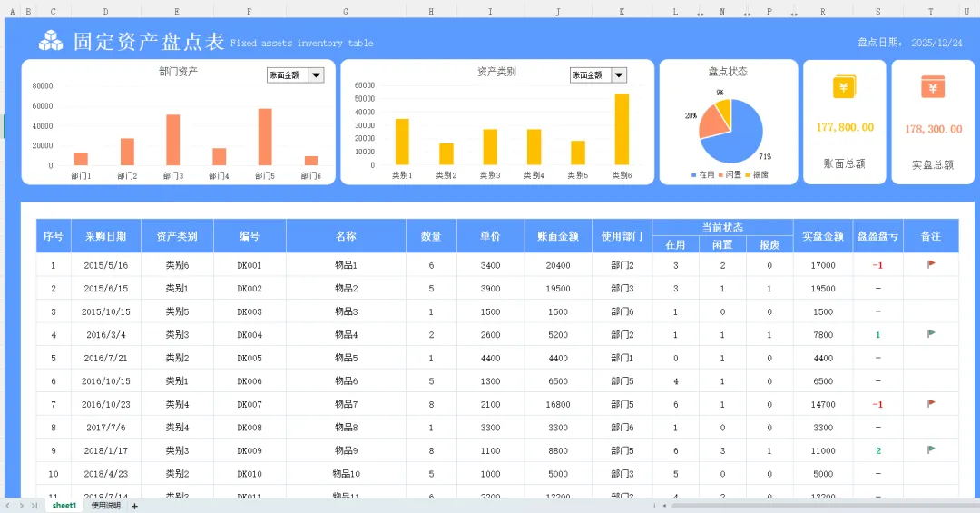Select the 账面金额 cell 20400

(558, 265)
